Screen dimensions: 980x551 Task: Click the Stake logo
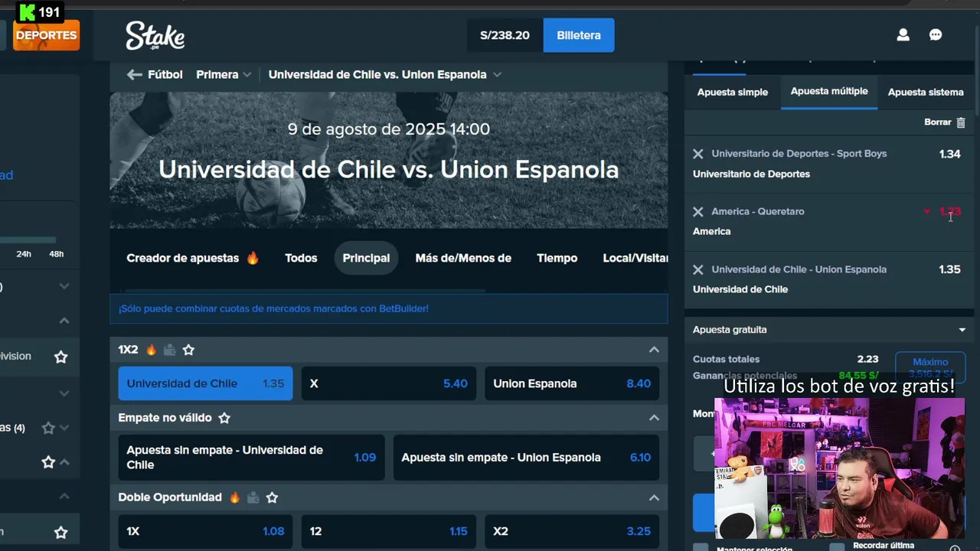click(155, 35)
